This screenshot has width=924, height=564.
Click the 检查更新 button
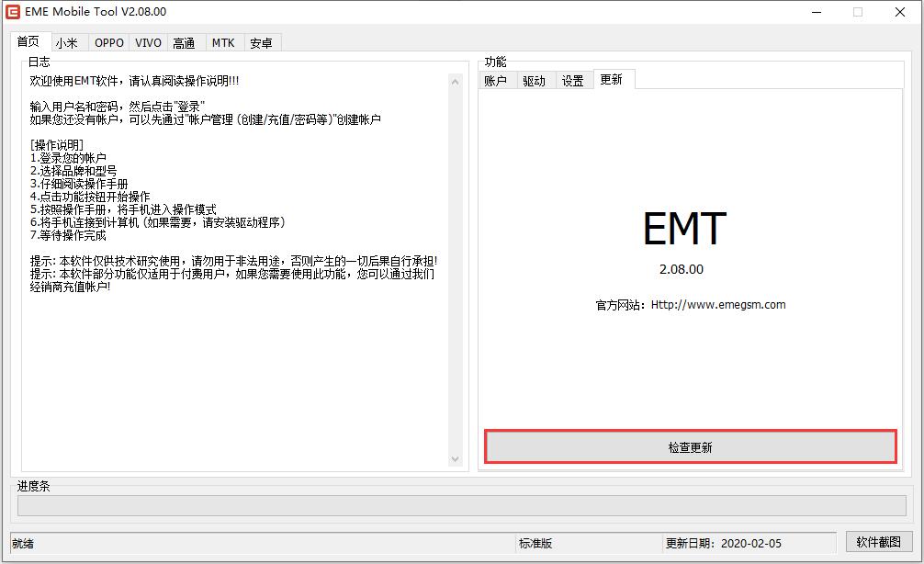click(691, 447)
